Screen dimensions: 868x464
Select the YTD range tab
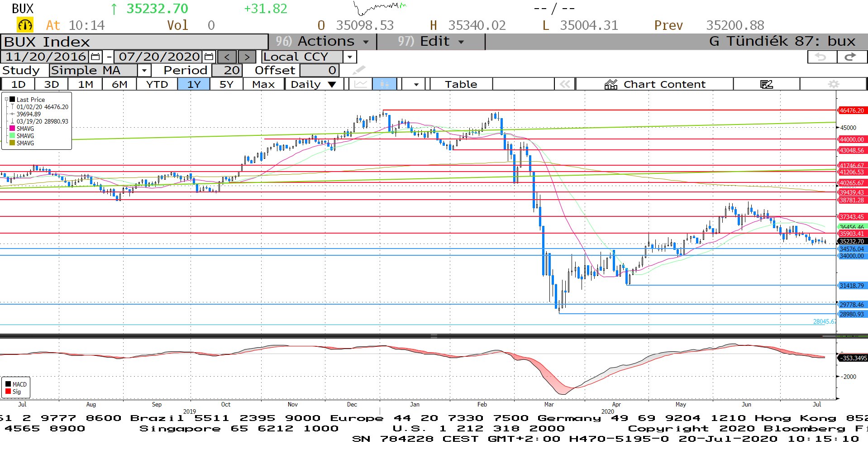click(x=157, y=84)
